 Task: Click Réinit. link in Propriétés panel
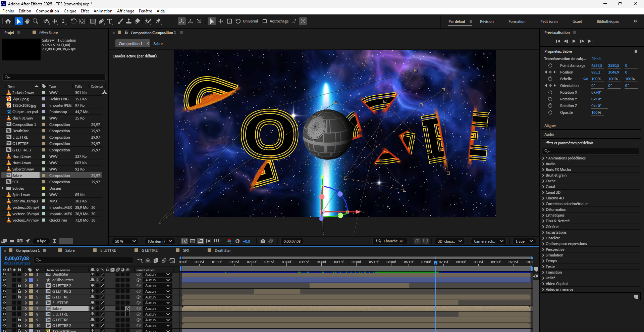pos(596,59)
